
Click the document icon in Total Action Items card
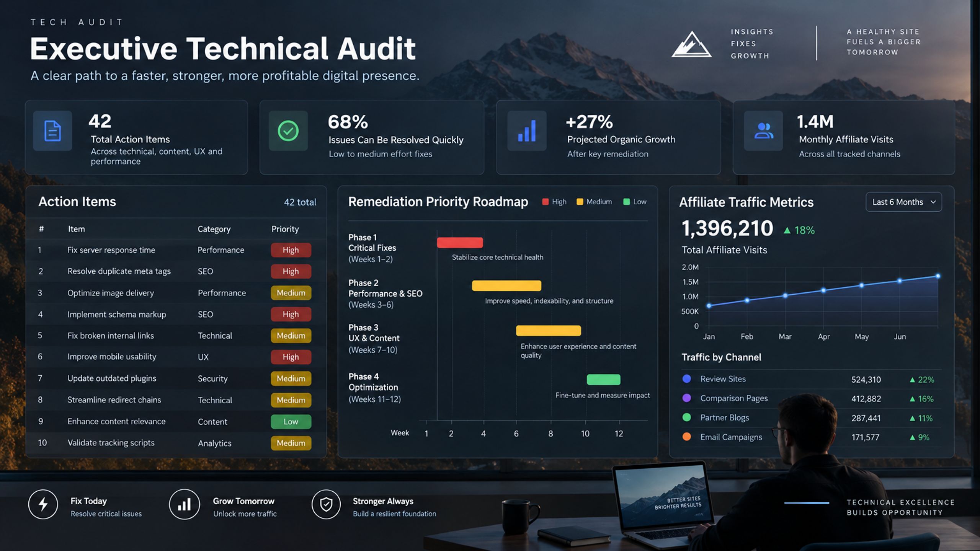52,131
